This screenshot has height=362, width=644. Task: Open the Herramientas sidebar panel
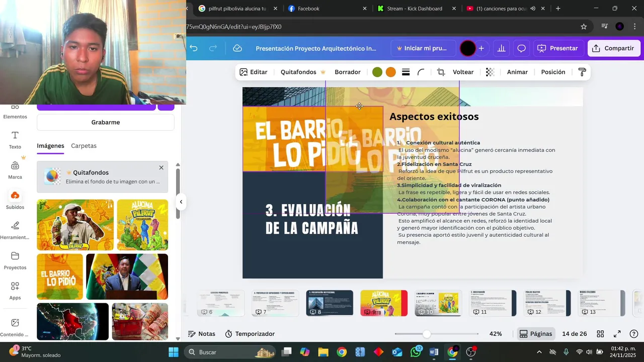(15, 231)
